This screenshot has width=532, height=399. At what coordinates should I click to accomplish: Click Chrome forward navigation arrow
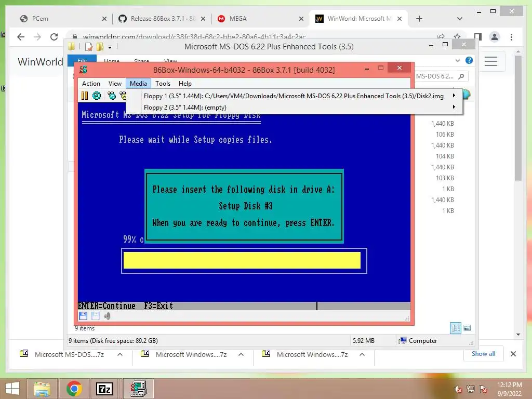tap(37, 37)
